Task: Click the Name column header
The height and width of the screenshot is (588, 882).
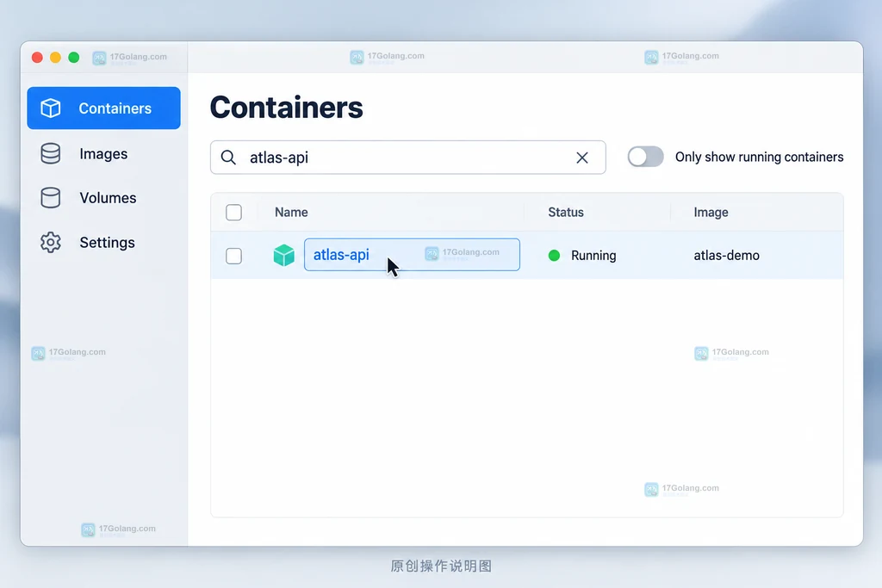Action: (291, 213)
